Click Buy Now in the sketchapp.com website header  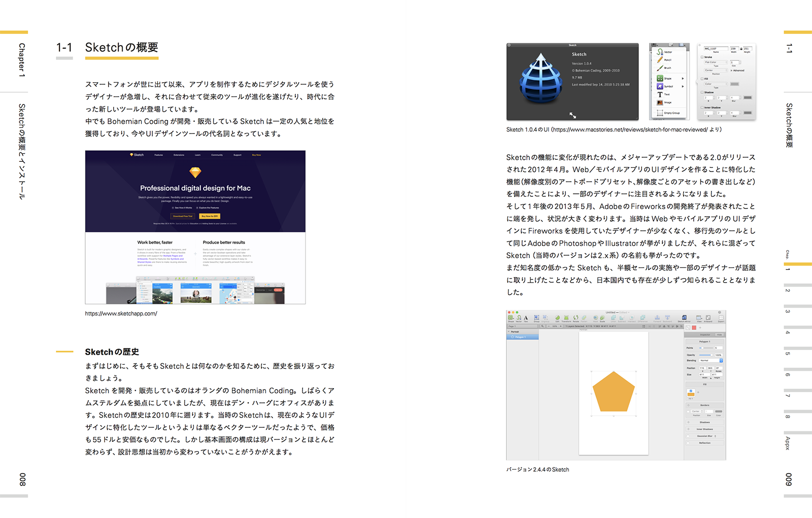256,155
